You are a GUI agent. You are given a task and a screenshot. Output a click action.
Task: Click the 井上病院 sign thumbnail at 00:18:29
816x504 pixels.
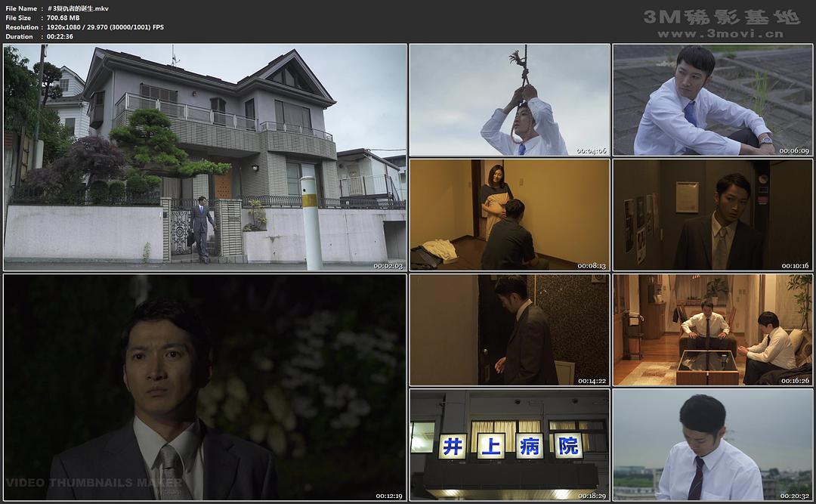(x=509, y=444)
